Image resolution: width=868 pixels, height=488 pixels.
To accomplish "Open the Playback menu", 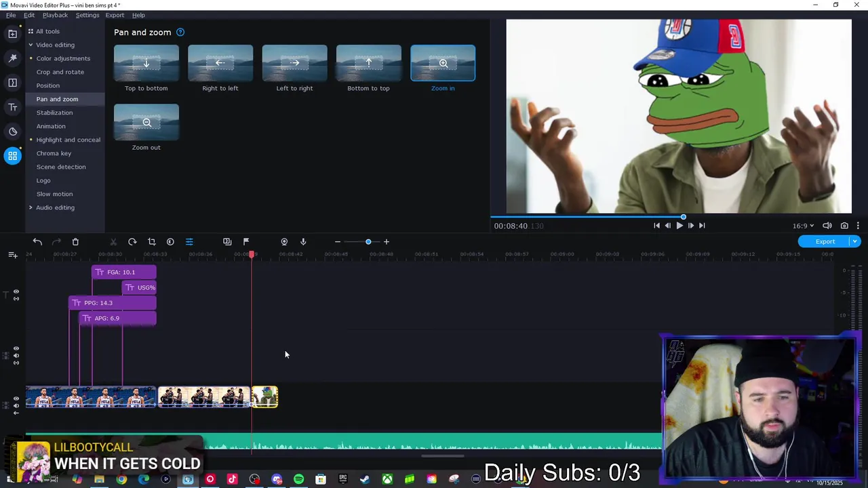I will (55, 15).
